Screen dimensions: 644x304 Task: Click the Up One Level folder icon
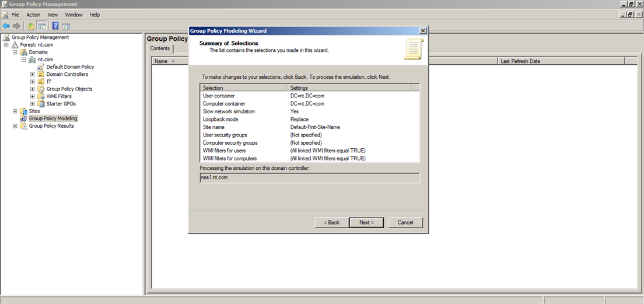pos(31,26)
